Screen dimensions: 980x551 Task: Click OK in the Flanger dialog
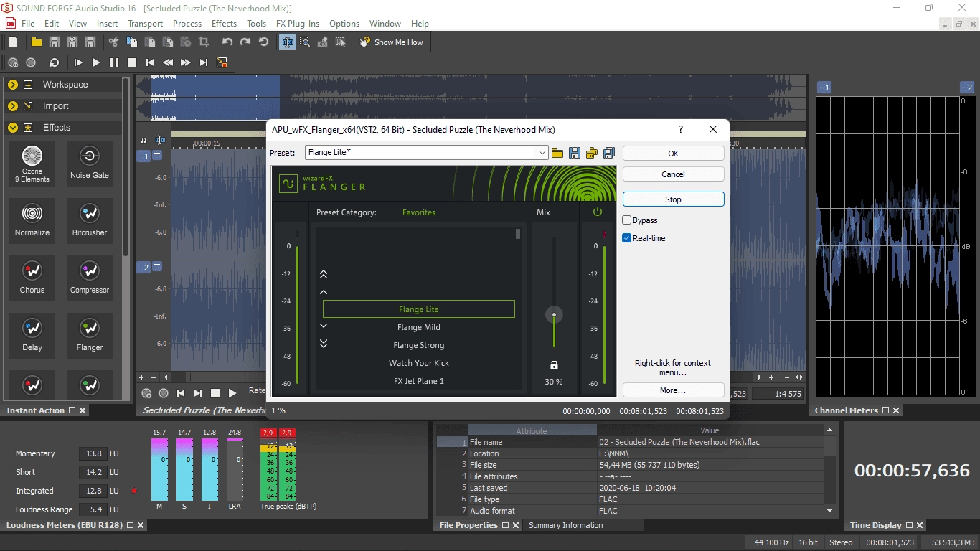[x=673, y=154]
